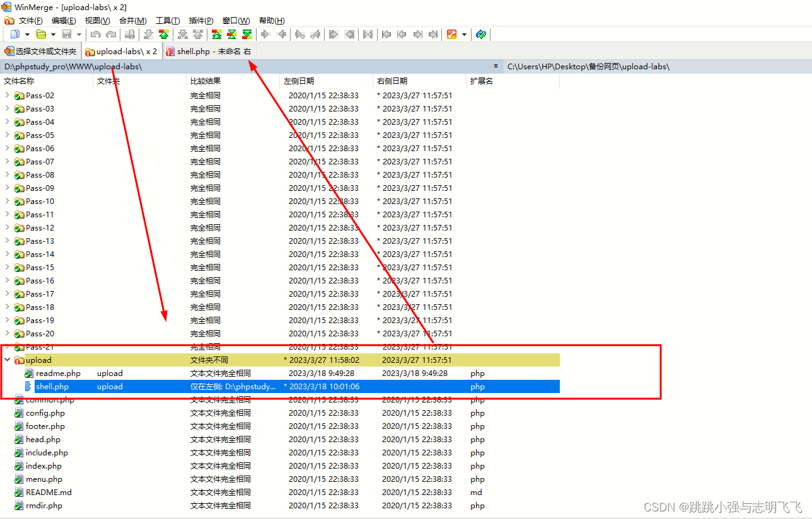
Task: Expand the Options dropdown arrow
Action: (464, 34)
